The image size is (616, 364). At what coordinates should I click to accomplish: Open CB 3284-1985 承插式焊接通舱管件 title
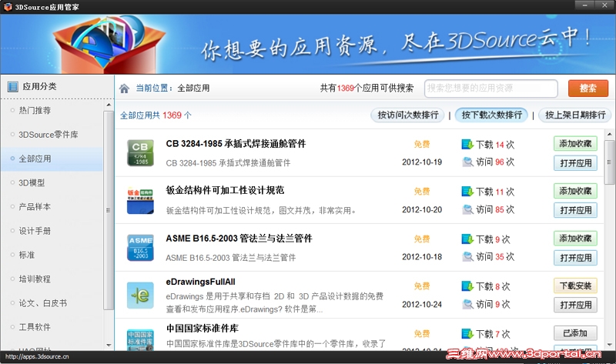pyautogui.click(x=236, y=144)
